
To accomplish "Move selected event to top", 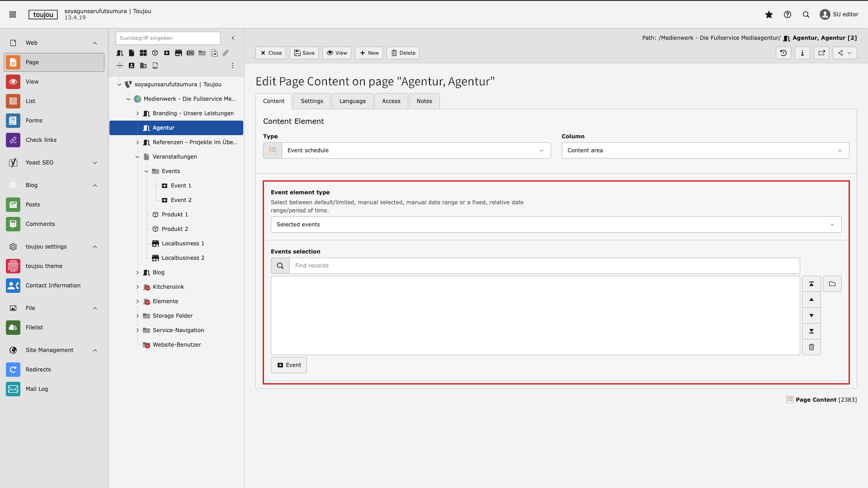I will [x=811, y=284].
